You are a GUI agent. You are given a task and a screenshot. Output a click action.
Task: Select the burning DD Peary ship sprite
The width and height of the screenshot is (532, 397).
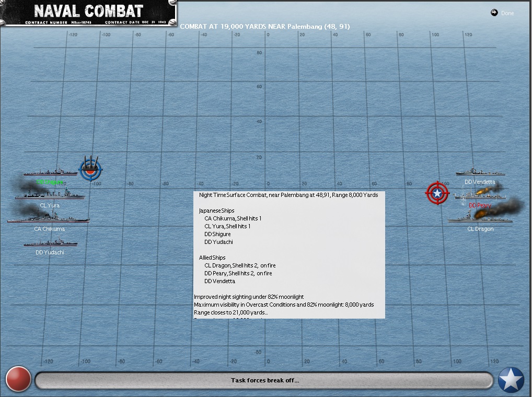pos(480,195)
